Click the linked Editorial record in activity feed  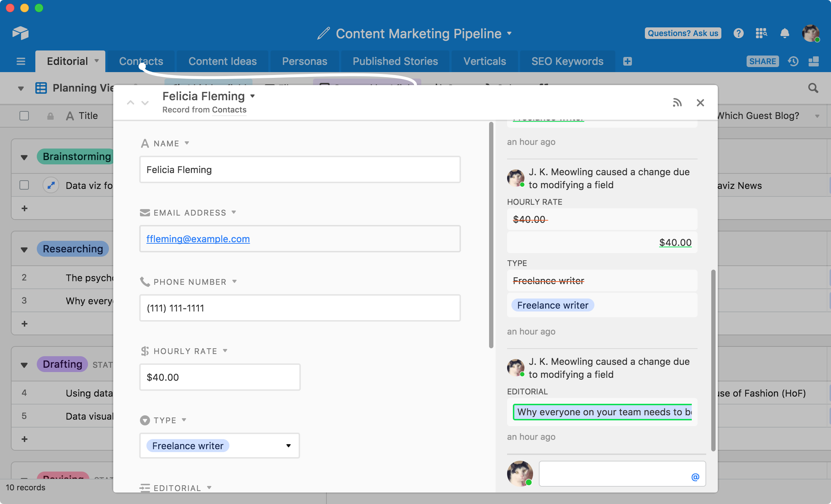(602, 412)
